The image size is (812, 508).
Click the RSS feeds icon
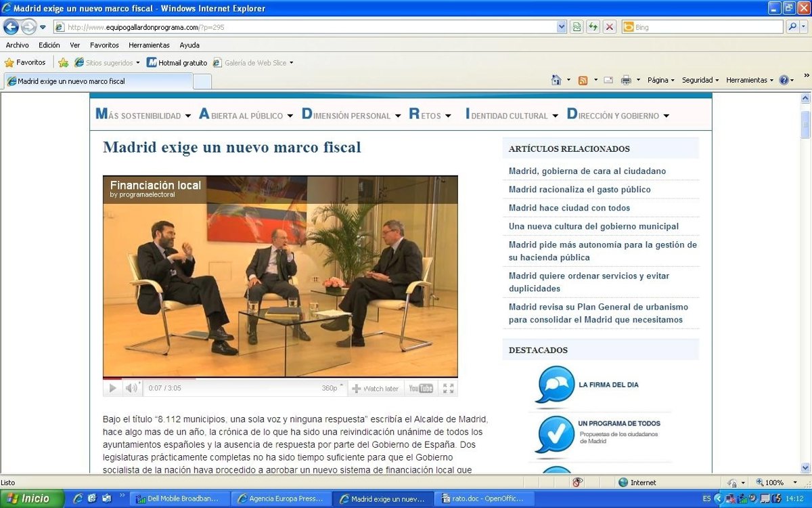[583, 80]
